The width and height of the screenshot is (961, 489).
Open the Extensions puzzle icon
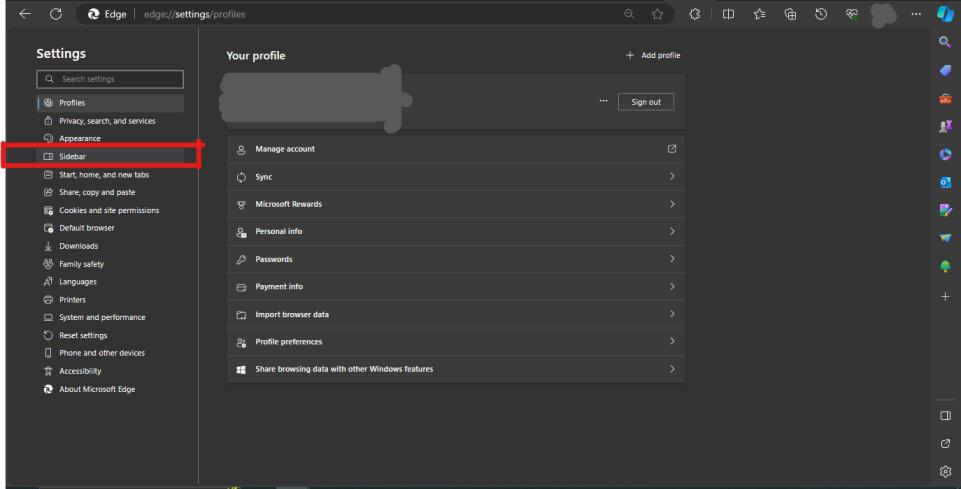[694, 14]
